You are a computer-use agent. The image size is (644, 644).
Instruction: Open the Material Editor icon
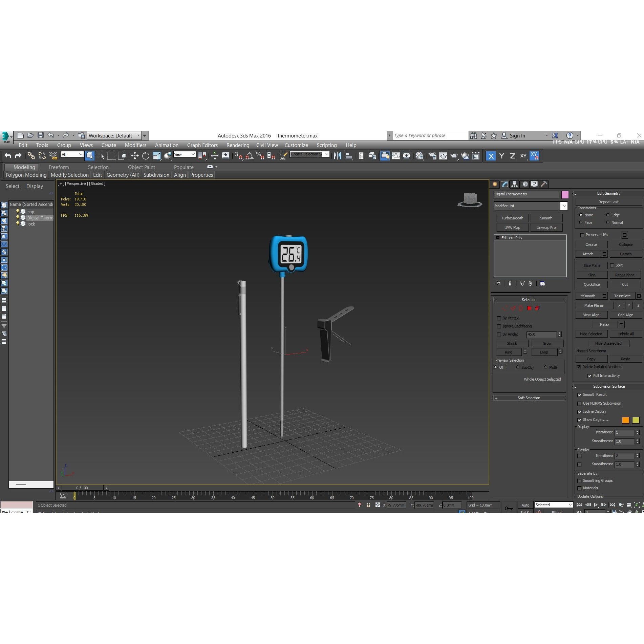(420, 156)
